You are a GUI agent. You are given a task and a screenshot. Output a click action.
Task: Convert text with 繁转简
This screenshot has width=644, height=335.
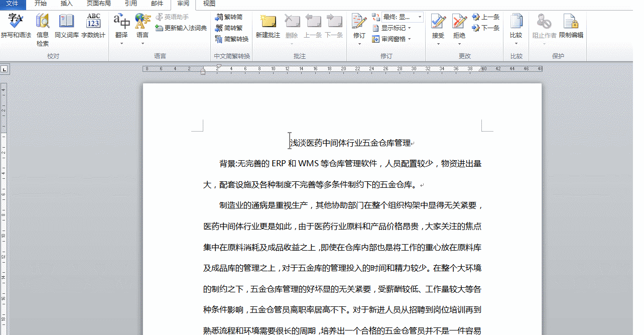(229, 17)
